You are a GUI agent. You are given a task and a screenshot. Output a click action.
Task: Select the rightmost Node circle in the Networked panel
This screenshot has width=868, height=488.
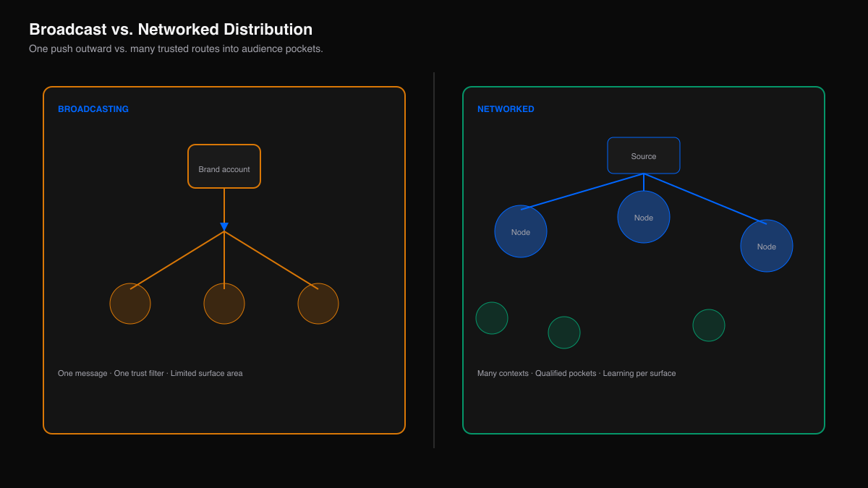[x=767, y=246]
